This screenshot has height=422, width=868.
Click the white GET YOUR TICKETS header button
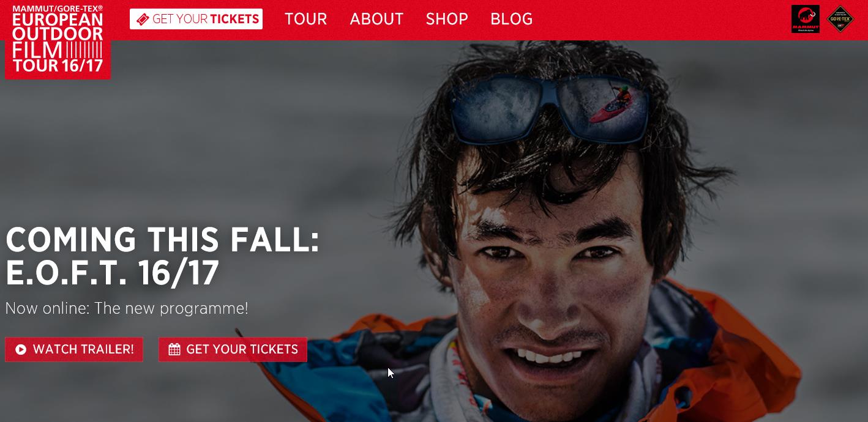(196, 19)
